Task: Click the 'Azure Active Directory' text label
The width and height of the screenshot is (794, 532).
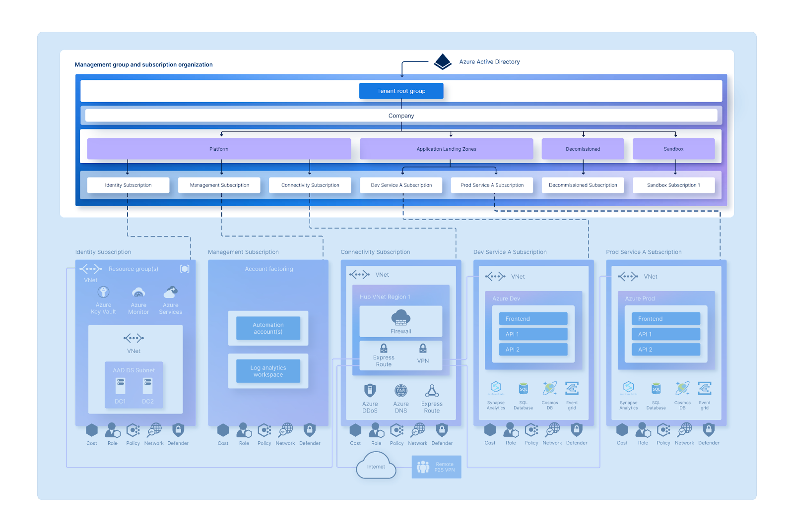Action: 490,62
